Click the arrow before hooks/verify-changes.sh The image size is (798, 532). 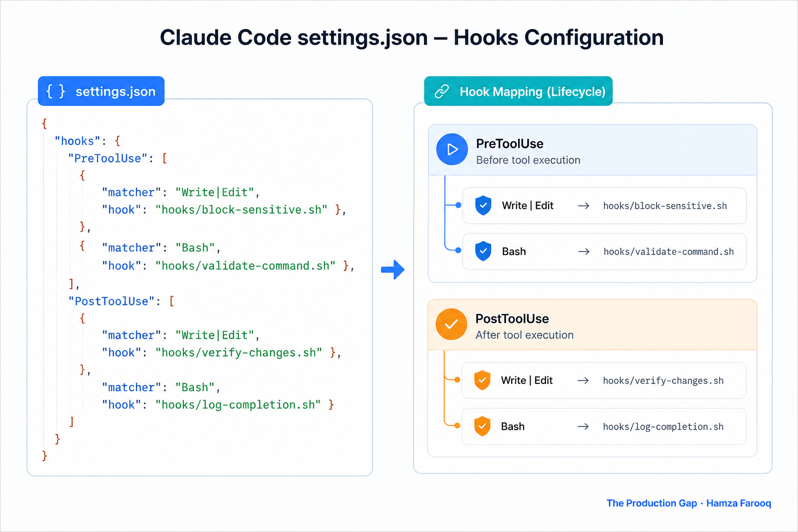(583, 381)
